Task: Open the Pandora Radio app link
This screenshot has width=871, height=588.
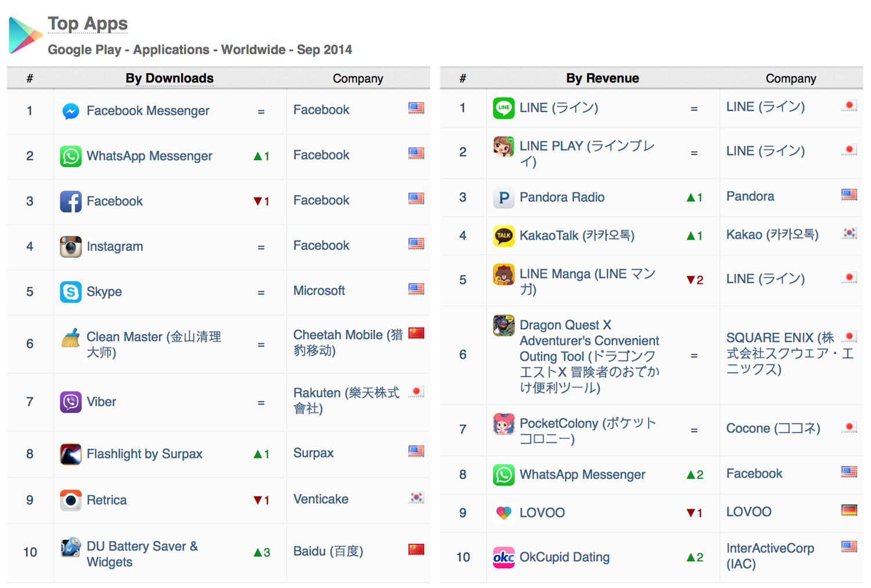Action: pyautogui.click(x=562, y=197)
